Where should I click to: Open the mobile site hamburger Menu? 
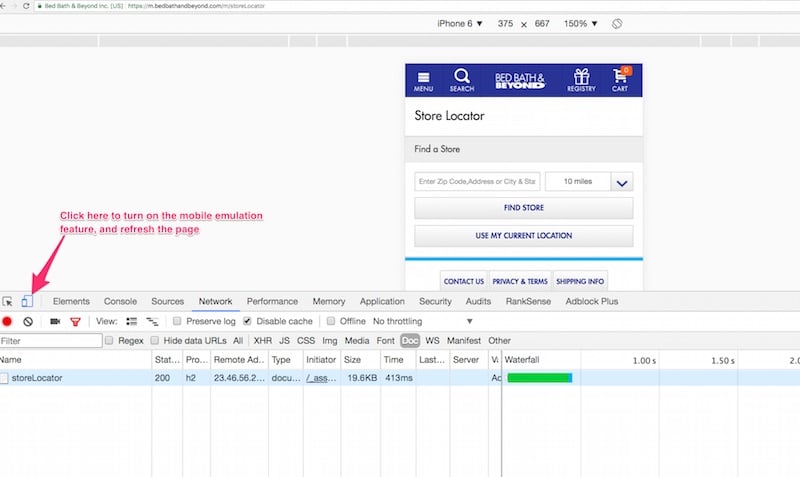[423, 81]
